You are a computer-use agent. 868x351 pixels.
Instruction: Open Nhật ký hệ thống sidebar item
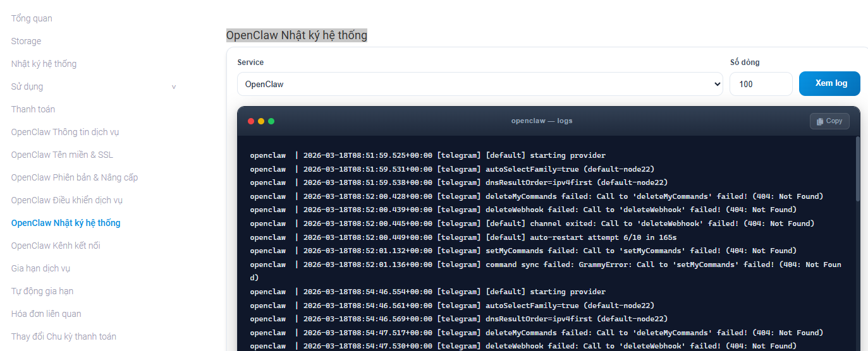click(x=44, y=64)
